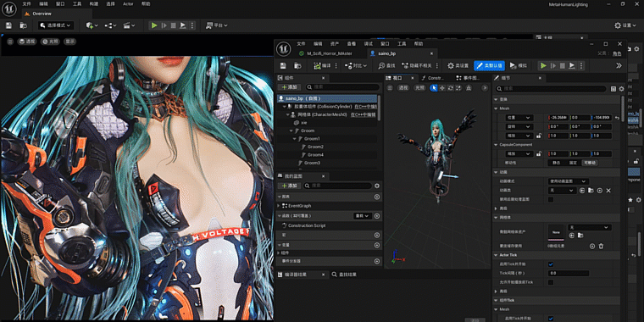Activate the scale tool in blueprint viewport

click(458, 88)
